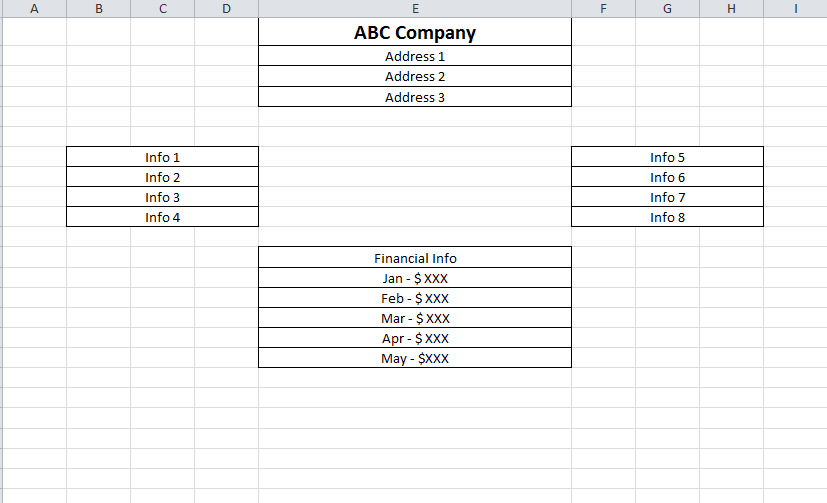Select the Jan - $ XXX cell
The image size is (827, 503).
[415, 278]
